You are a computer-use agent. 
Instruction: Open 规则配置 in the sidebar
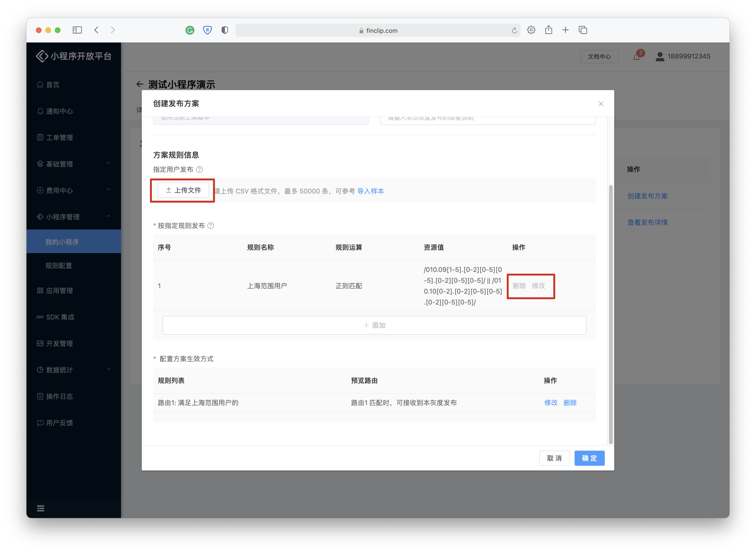click(x=59, y=265)
